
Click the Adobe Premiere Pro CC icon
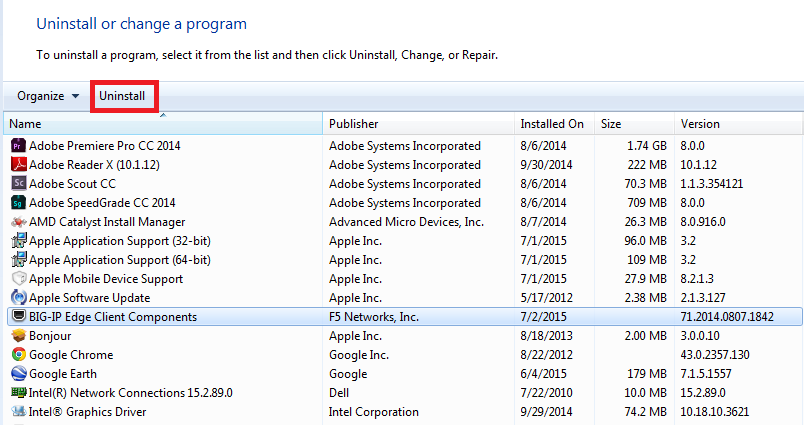[18, 146]
